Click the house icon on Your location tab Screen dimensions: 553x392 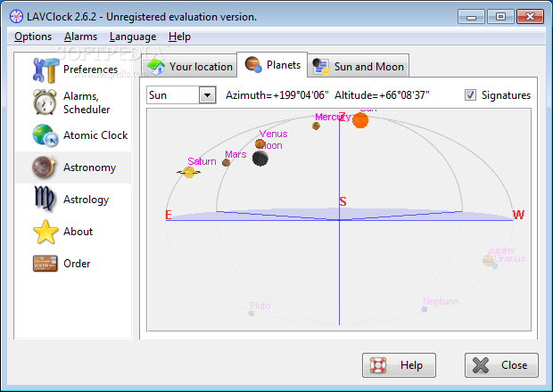[155, 67]
